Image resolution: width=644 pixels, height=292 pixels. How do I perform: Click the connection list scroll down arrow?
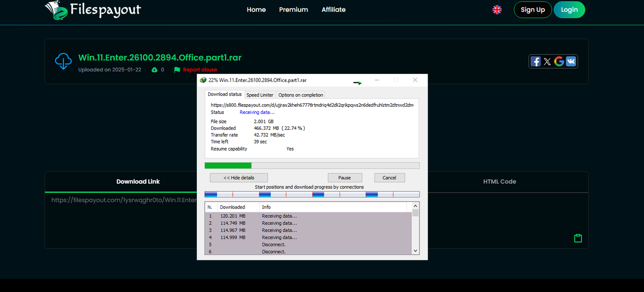click(415, 251)
